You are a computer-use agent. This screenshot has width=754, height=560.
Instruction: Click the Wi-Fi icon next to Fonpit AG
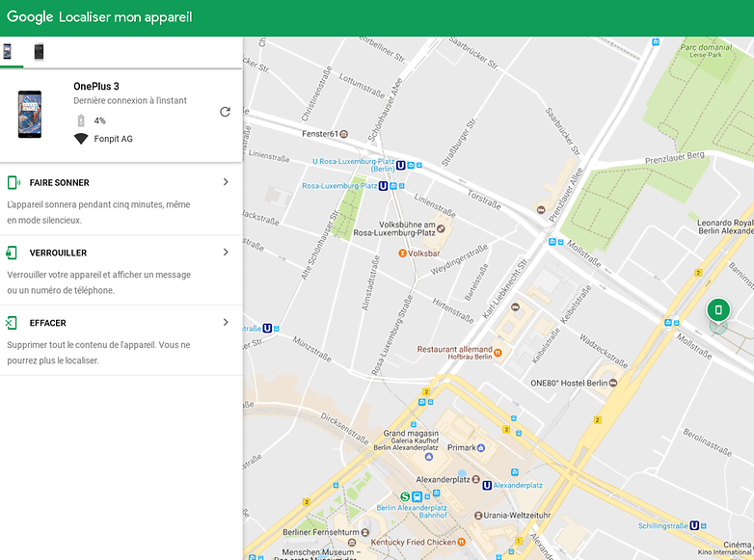coord(81,139)
